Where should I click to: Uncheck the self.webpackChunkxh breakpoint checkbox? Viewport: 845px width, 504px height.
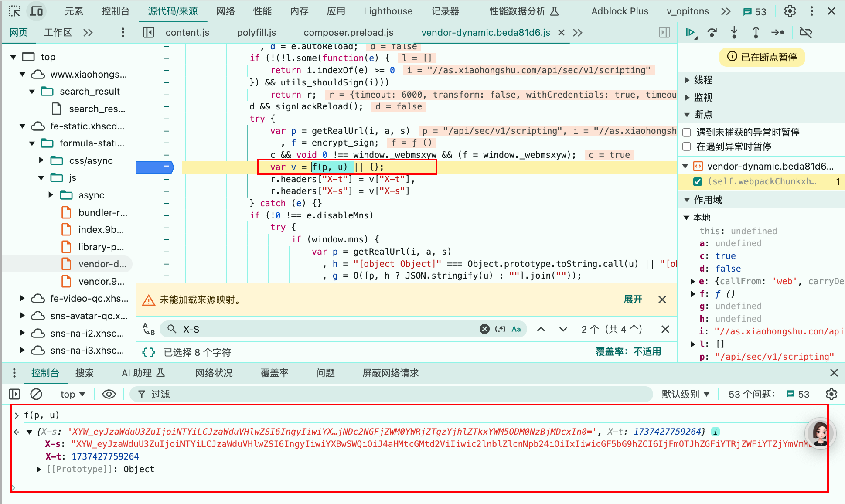point(698,182)
